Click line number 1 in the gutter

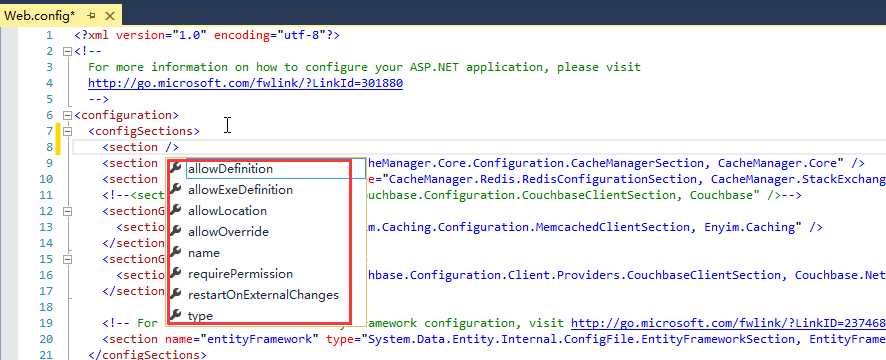click(x=49, y=35)
